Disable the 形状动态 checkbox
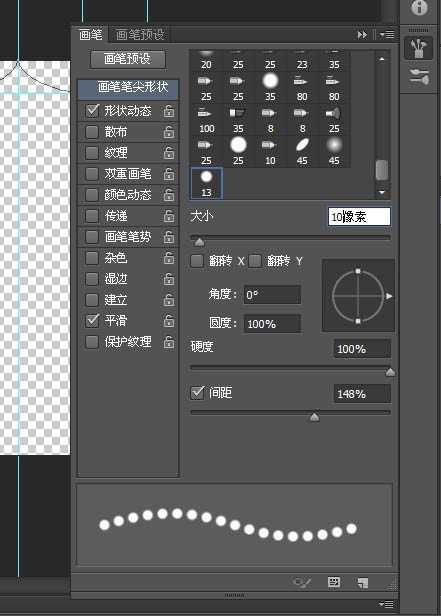Viewport: 441px width, 616px height. click(92, 111)
